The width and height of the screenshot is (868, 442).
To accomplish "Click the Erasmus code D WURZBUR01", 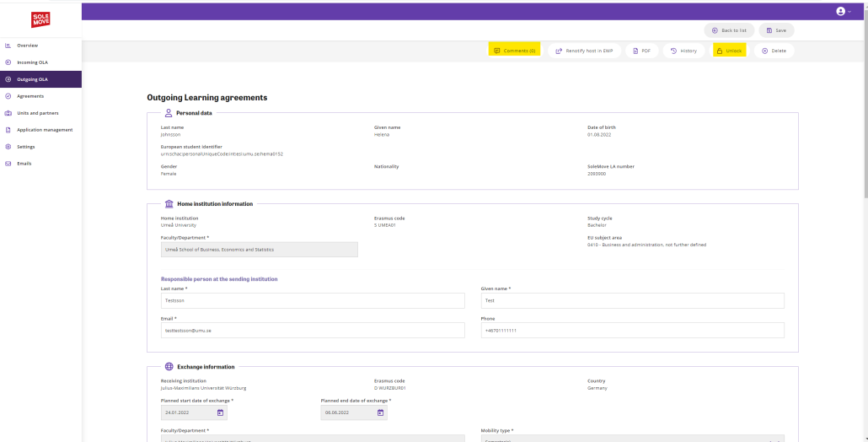I will click(x=390, y=388).
